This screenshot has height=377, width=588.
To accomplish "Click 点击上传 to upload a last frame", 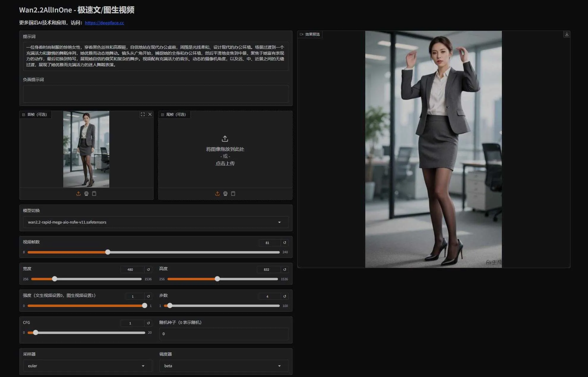I will [225, 164].
